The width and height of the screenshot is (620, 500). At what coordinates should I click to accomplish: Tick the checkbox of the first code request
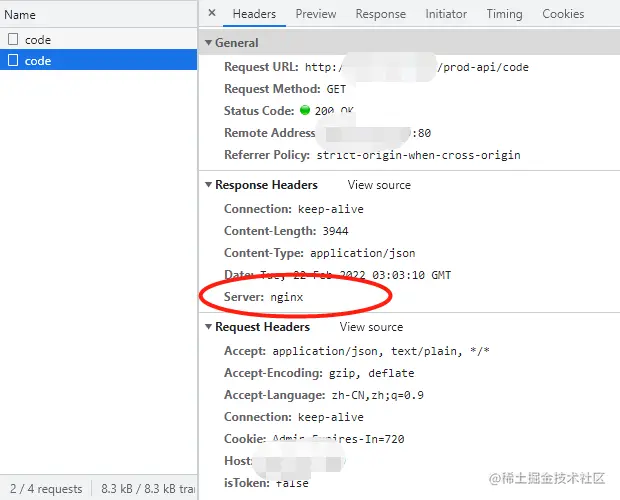[13, 39]
